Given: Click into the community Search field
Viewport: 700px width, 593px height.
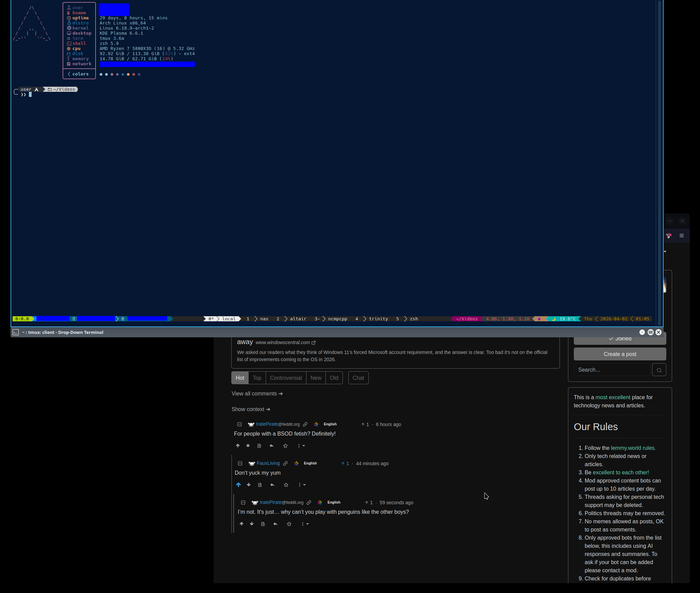Looking at the screenshot, I should (612, 370).
